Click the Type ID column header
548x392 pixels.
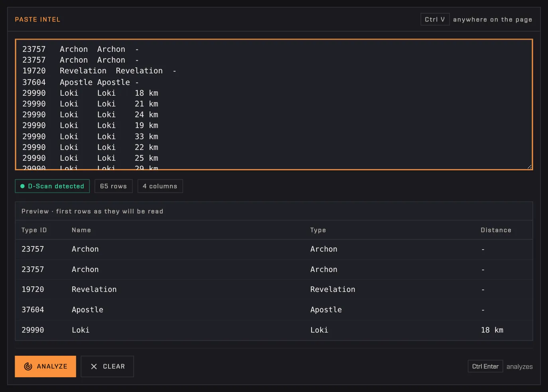coord(34,230)
